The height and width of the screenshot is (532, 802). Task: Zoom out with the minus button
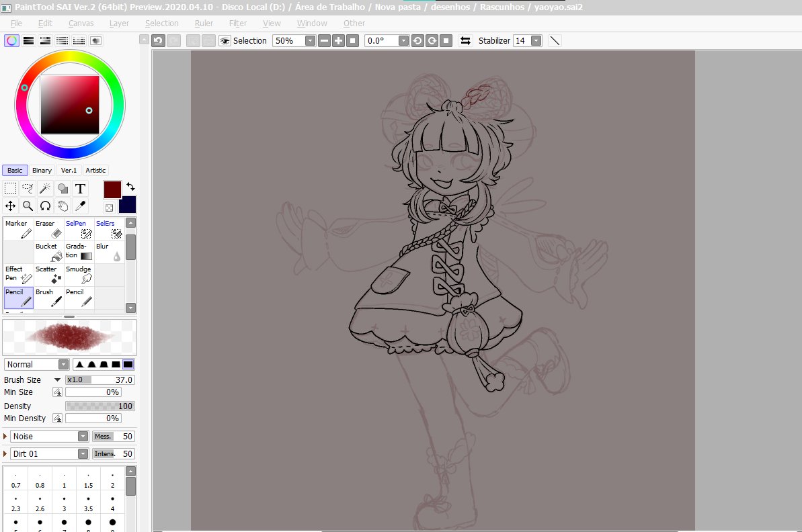point(324,41)
